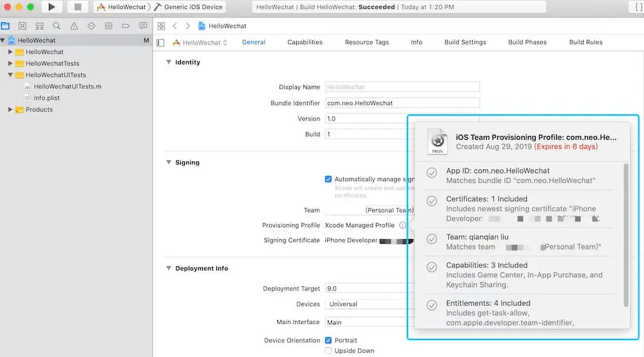Click the Certificates checkmark icon
The width and height of the screenshot is (644, 357).
(x=431, y=201)
